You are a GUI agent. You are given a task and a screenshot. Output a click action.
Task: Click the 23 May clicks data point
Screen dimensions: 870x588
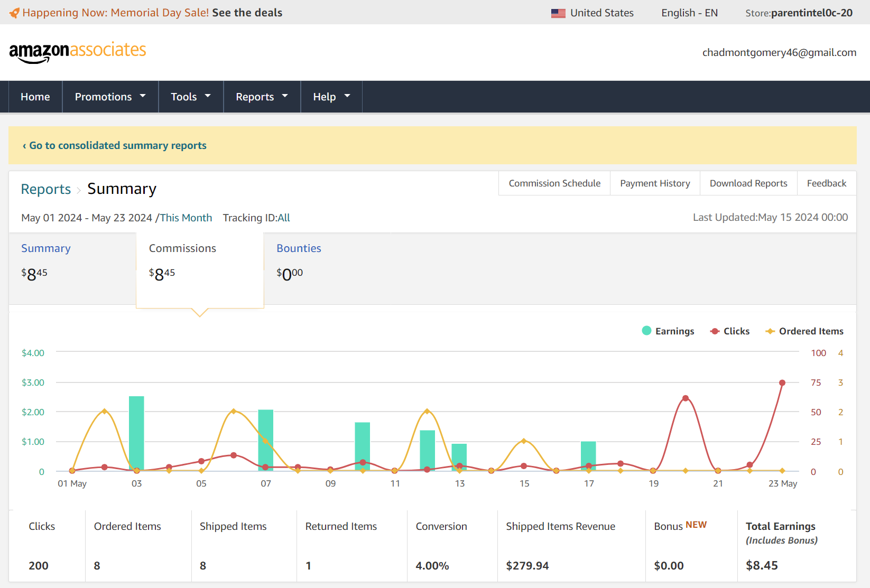[782, 382]
